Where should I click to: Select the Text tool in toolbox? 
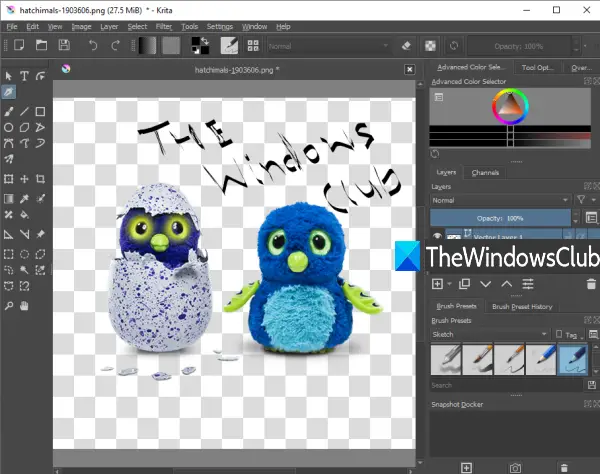24,76
